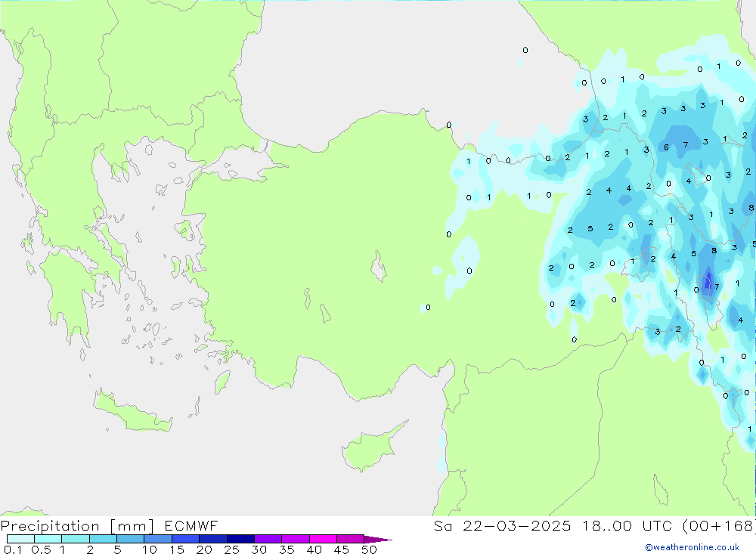Screen dimensions: 756x554
Task: Click the '0.1' legend scale label
Action: tap(14, 549)
